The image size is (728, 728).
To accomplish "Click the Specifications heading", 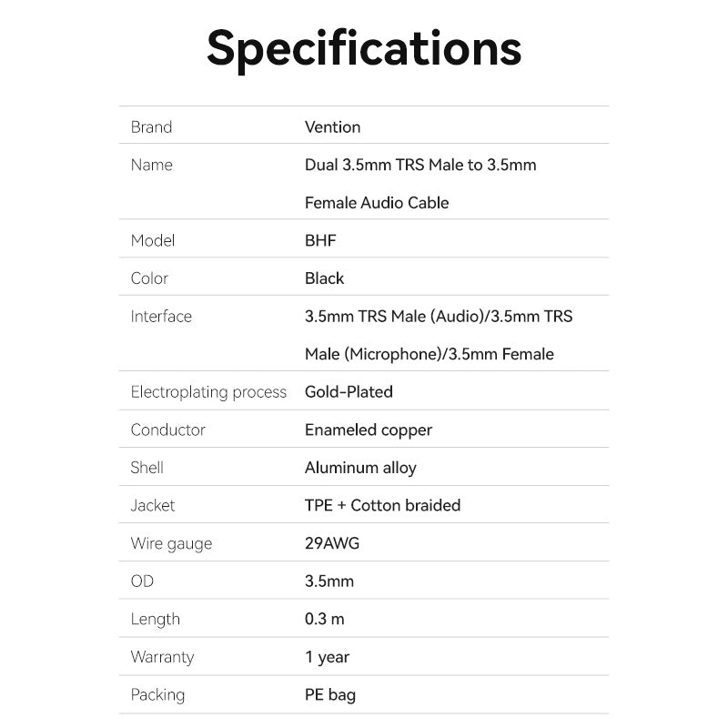I will tap(364, 49).
